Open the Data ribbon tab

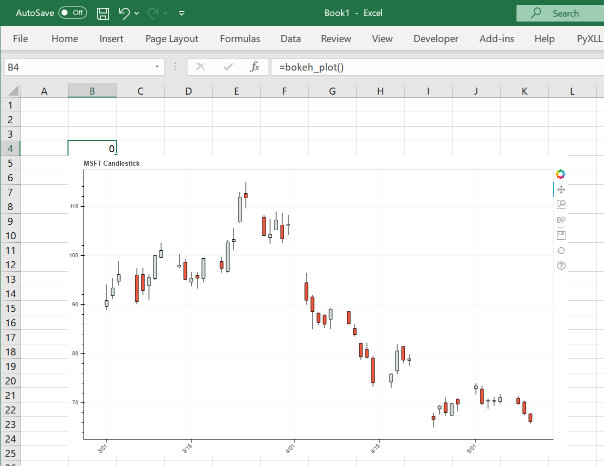290,39
